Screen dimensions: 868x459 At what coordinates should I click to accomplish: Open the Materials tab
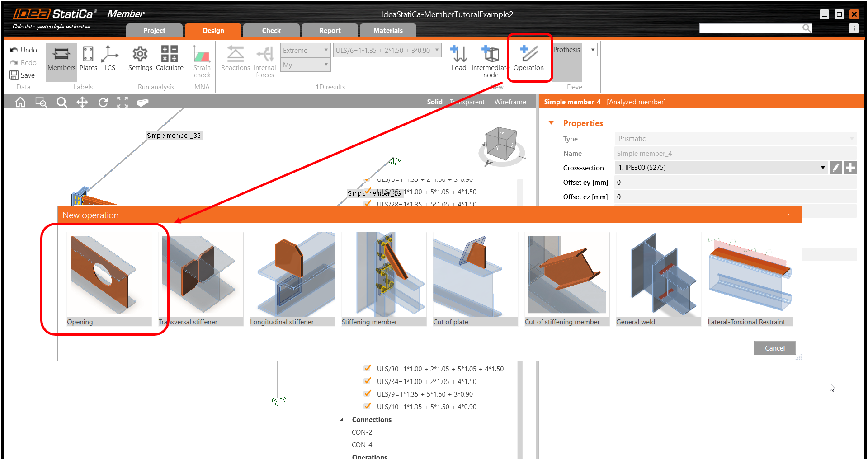[388, 30]
